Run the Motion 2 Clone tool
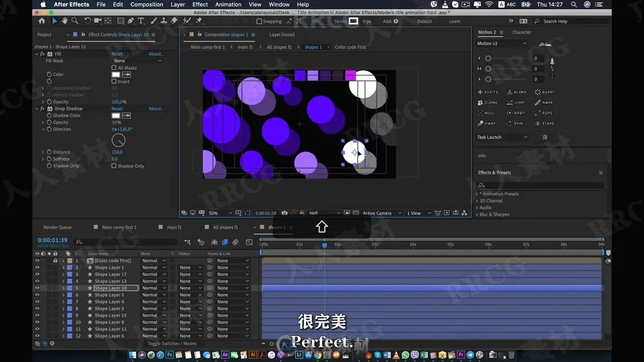Viewport: 644px width, 362px height. tap(488, 102)
